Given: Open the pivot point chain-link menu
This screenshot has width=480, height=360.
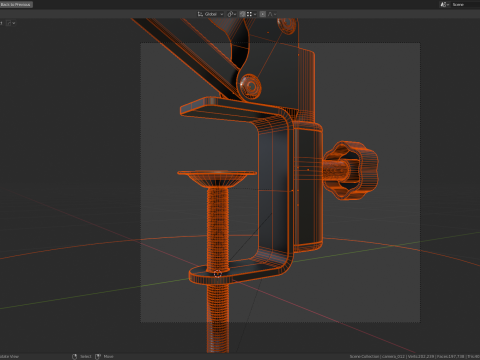Looking at the screenshot, I should 232,14.
